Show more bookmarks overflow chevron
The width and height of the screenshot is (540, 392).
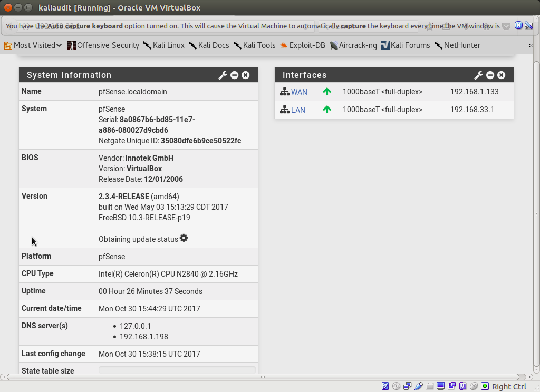coord(531,45)
